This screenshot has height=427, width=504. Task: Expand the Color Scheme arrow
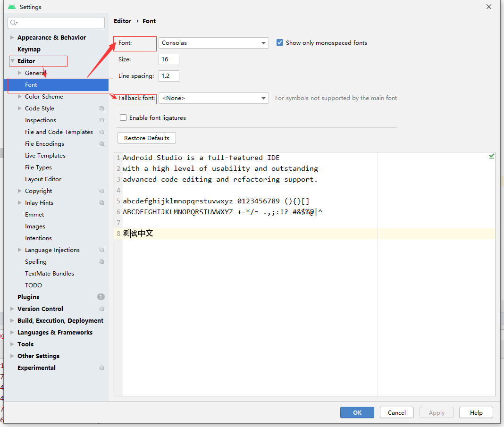pyautogui.click(x=20, y=96)
